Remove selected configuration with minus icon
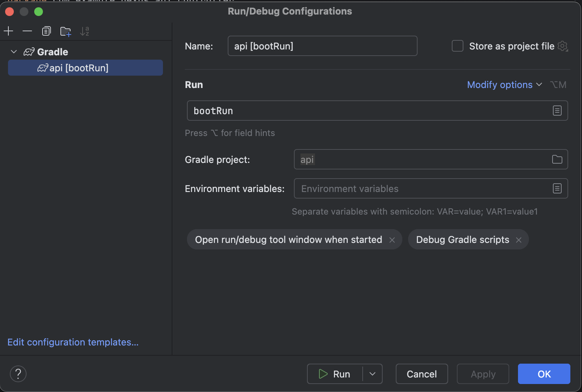 pos(27,31)
